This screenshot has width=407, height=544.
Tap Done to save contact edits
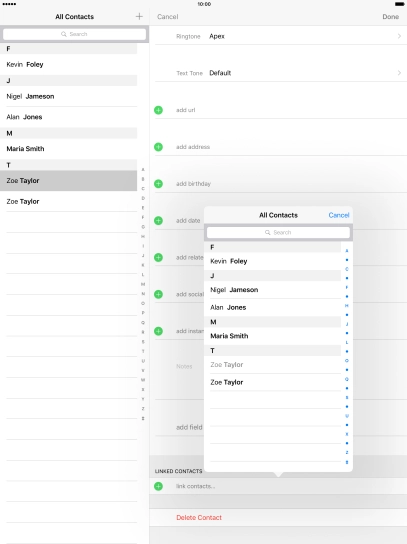pyautogui.click(x=390, y=17)
